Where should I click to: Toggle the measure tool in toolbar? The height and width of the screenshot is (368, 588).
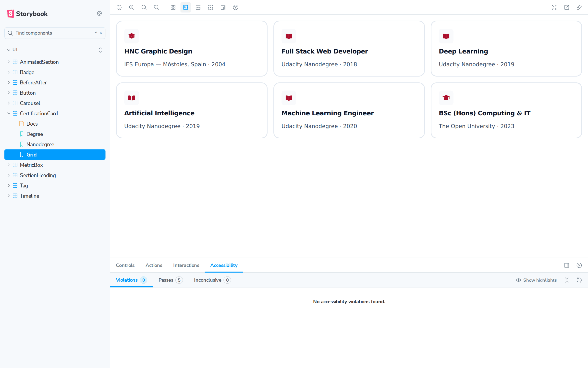coord(198,7)
